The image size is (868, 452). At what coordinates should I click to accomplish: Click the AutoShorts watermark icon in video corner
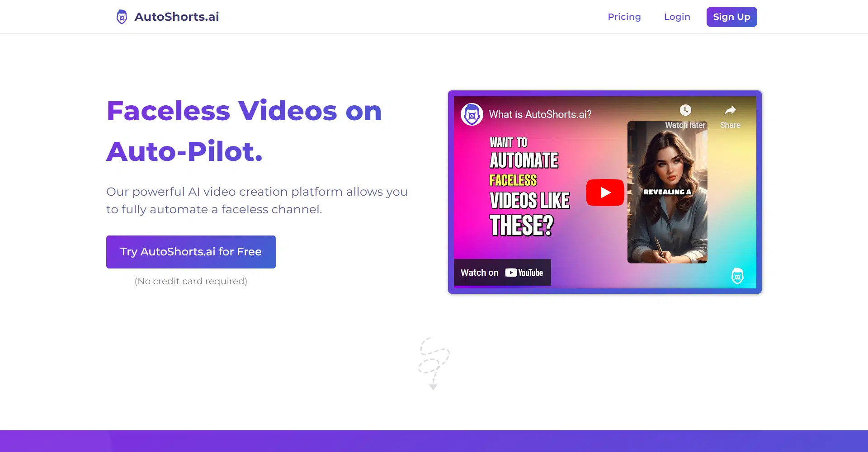(737, 276)
